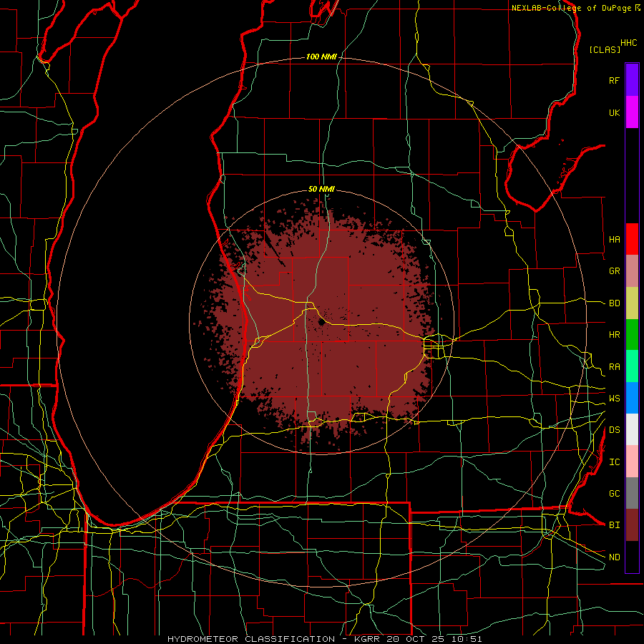Viewport: 644px width, 644px height.
Task: Click the RF legend label
Action: tap(614, 80)
